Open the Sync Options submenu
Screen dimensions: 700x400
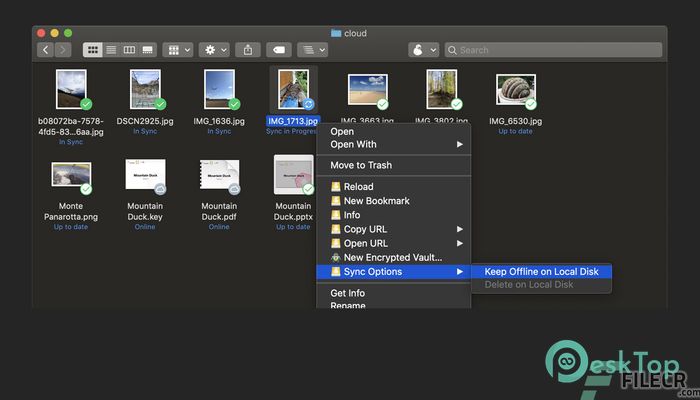point(393,272)
